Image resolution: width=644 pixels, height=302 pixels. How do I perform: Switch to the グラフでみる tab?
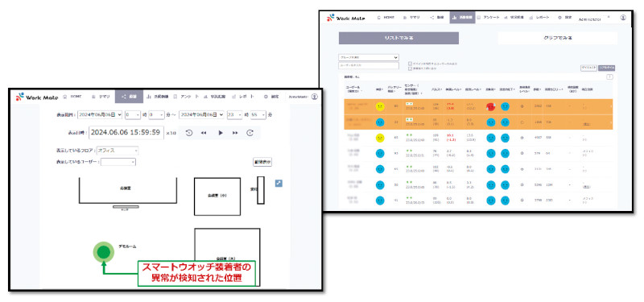click(x=557, y=38)
